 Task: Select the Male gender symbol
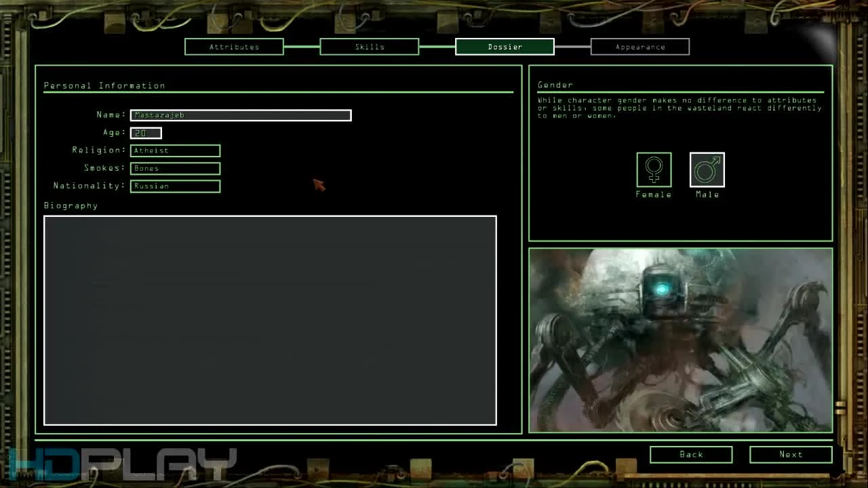click(707, 169)
